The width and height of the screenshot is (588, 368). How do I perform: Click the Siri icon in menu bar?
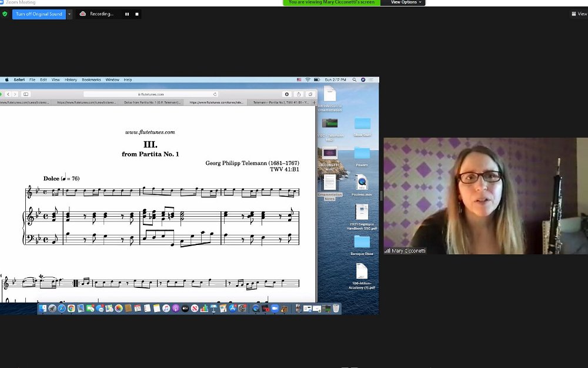tap(363, 79)
